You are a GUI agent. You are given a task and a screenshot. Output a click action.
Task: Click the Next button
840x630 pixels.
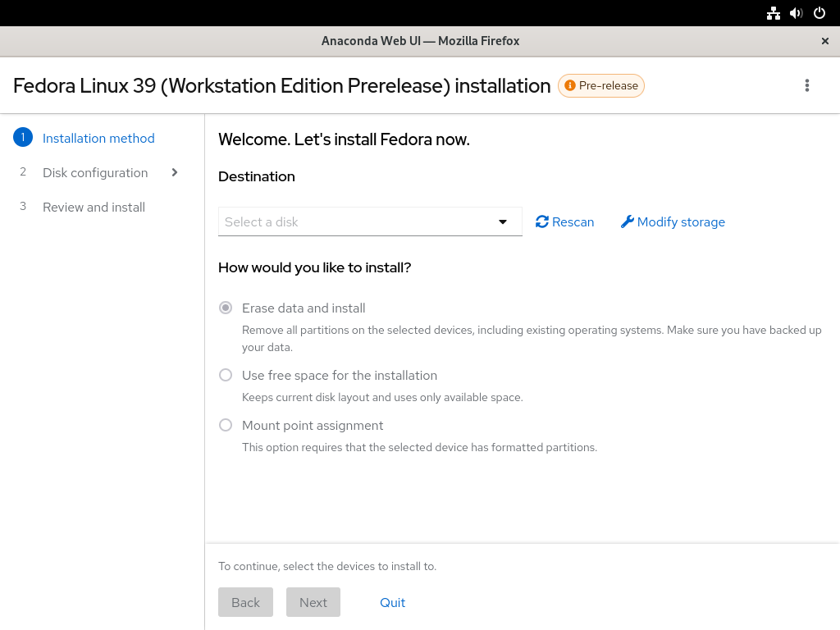coord(313,602)
